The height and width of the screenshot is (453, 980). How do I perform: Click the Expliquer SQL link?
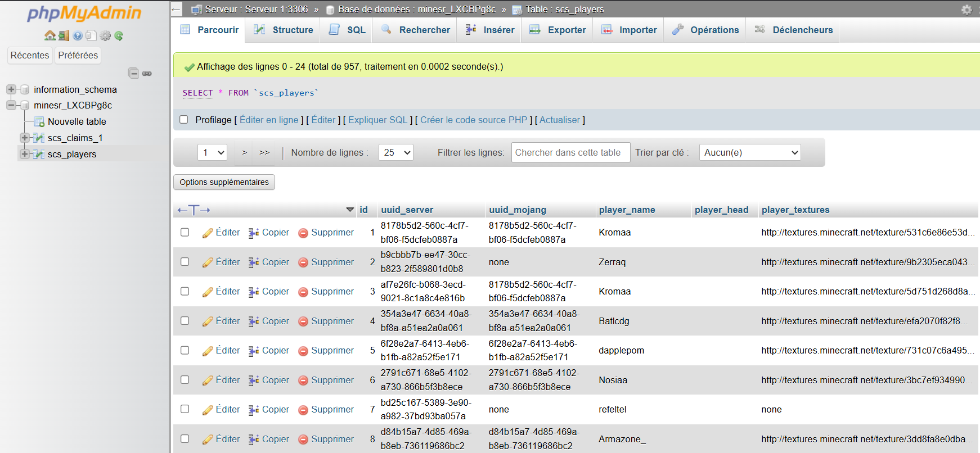click(x=377, y=120)
